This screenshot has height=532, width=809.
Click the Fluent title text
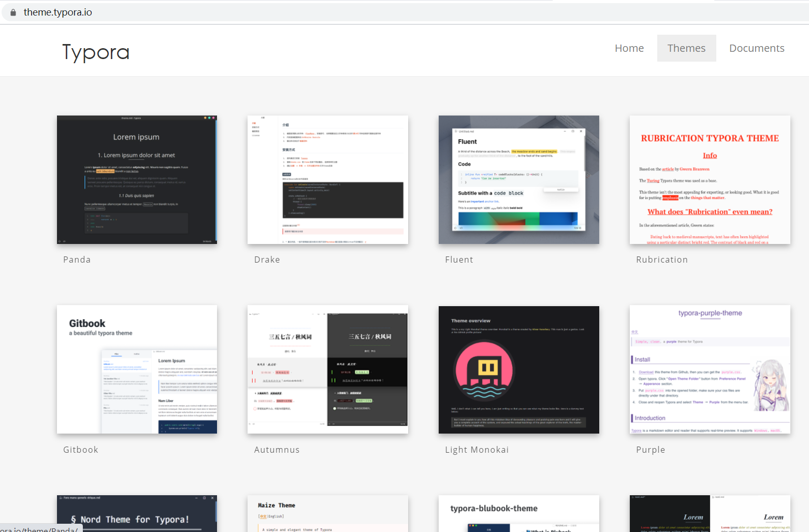(459, 260)
